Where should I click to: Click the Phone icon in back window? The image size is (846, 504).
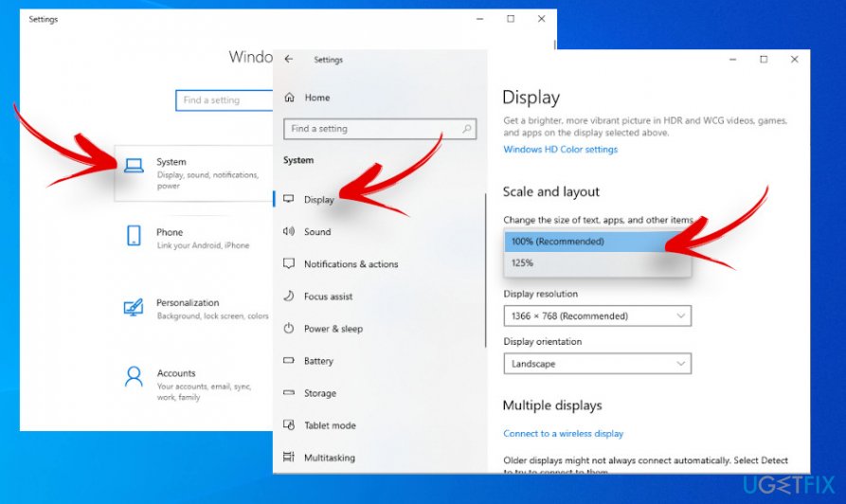tap(134, 235)
